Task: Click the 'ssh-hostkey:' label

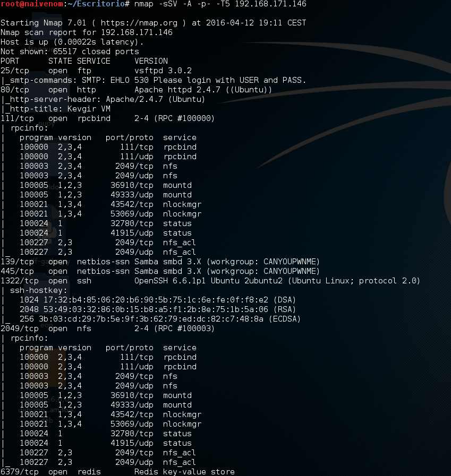Action: coord(38,290)
